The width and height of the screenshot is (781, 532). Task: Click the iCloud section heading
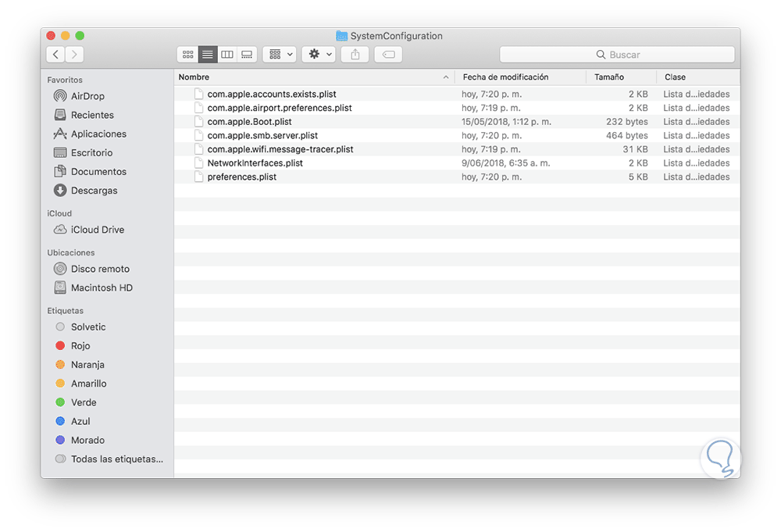[x=59, y=213]
